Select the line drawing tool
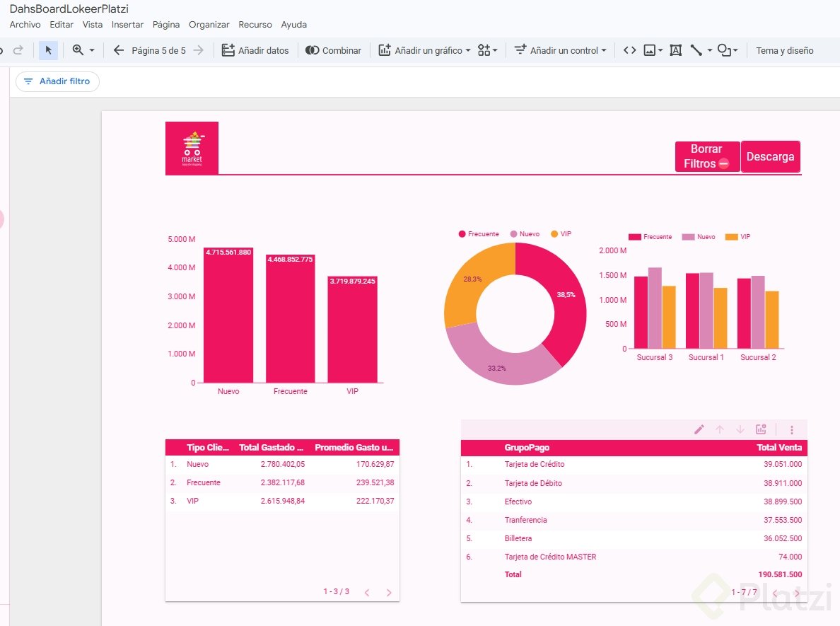The width and height of the screenshot is (840, 626). coord(696,50)
